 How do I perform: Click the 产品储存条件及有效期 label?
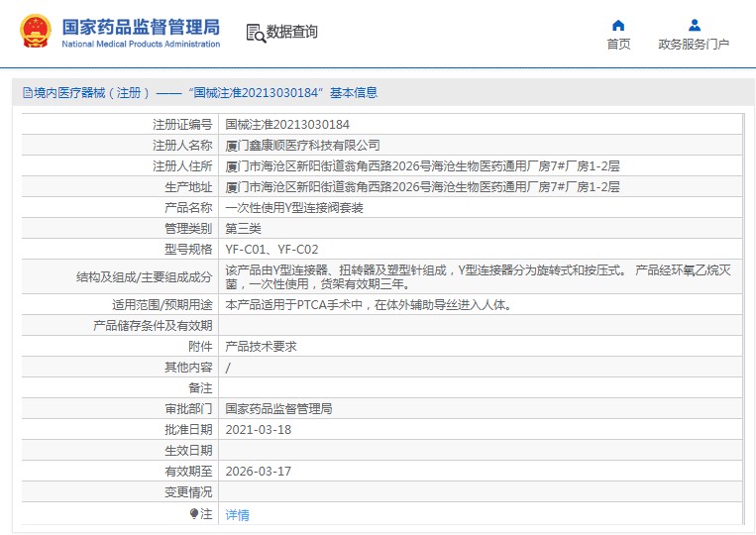tap(153, 325)
